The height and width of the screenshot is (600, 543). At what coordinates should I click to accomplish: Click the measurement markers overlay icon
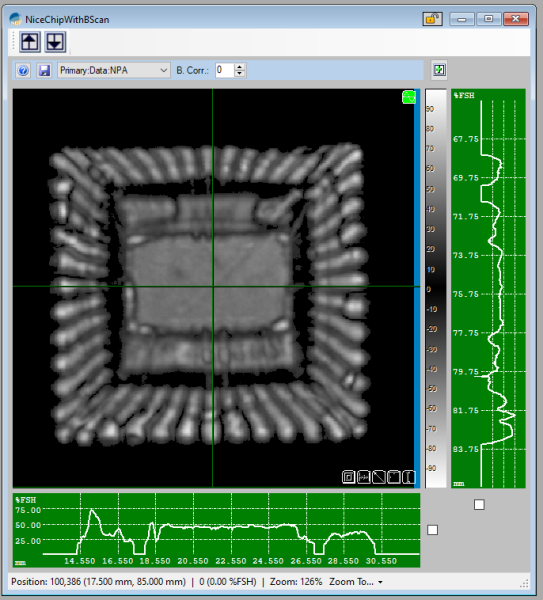coord(364,477)
